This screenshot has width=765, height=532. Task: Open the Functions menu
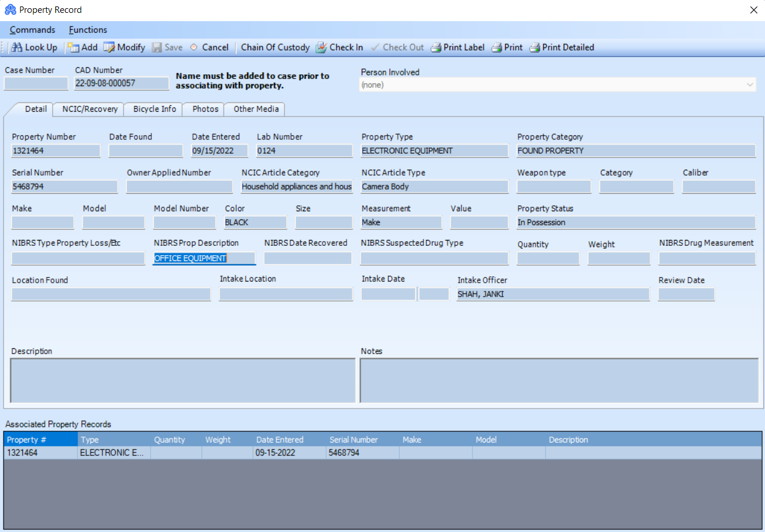[x=87, y=30]
